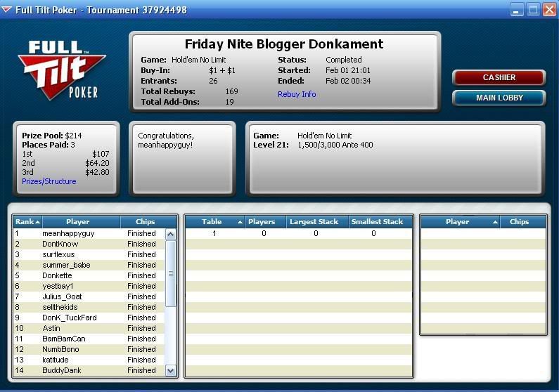This screenshot has height=392, width=559.
Task: Sort by Table column header
Action: point(212,221)
